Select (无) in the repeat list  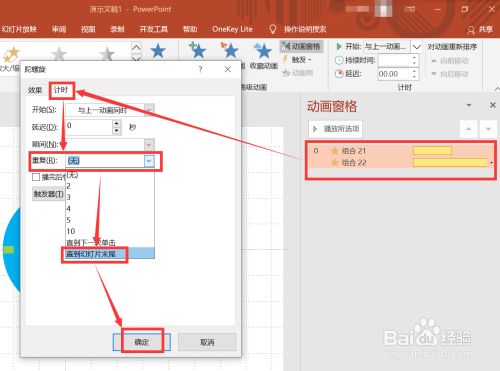point(110,175)
